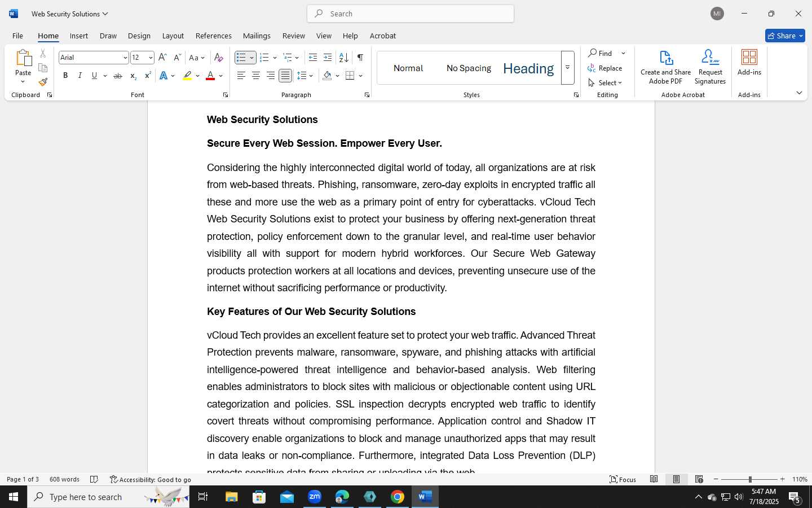
Task: Switch to Insert tab
Action: (79, 36)
